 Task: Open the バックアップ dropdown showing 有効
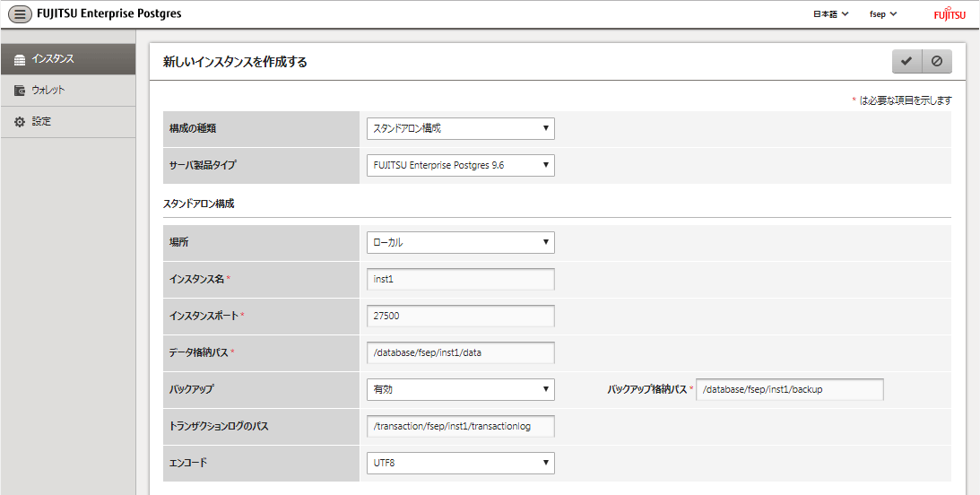(461, 389)
